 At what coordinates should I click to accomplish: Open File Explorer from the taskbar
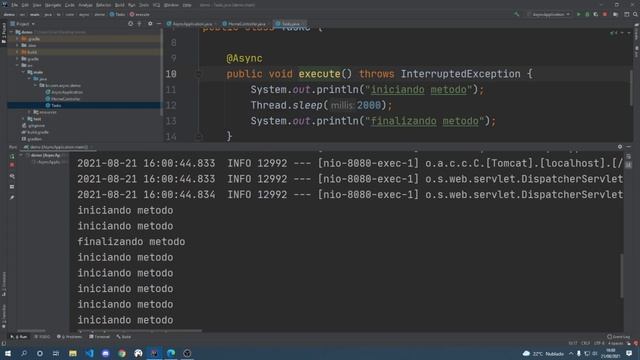click(x=73, y=353)
